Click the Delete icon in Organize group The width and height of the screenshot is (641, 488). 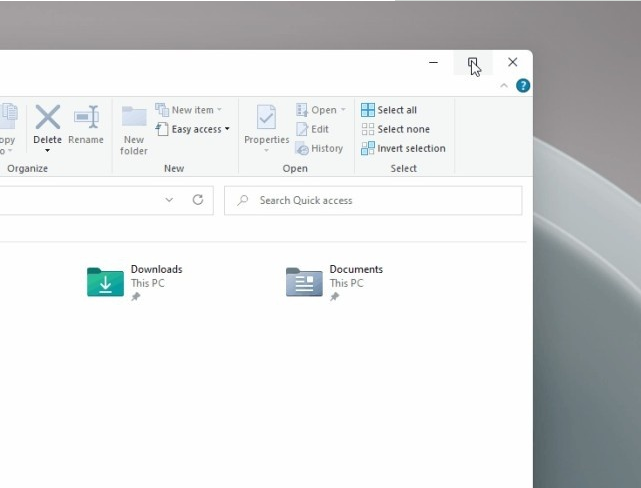(47, 117)
